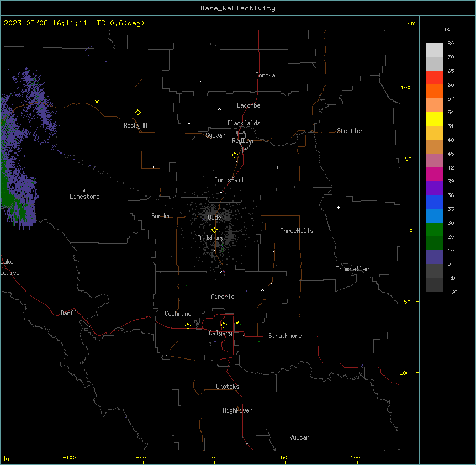Click the Okotoks city label
The image size is (476, 465).
coord(228,387)
